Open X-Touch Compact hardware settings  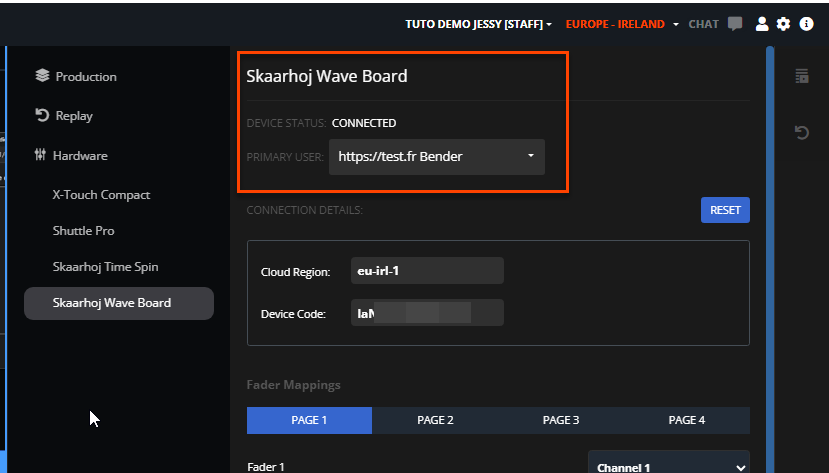coord(101,195)
